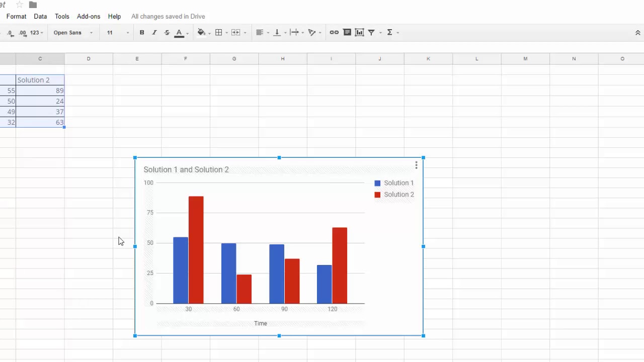The width and height of the screenshot is (644, 362).
Task: Open the borders tool
Action: pos(218,33)
